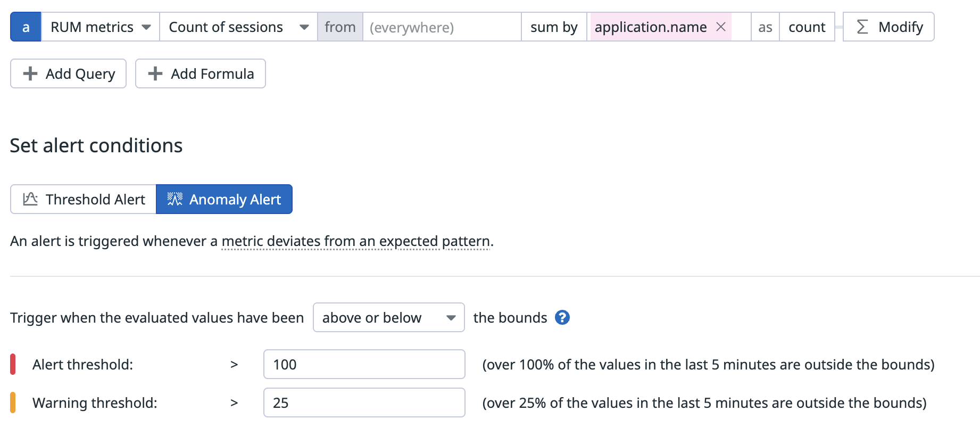Viewport: 980px width, 427px height.
Task: Click the plus icon on Add Formula
Action: 155,73
